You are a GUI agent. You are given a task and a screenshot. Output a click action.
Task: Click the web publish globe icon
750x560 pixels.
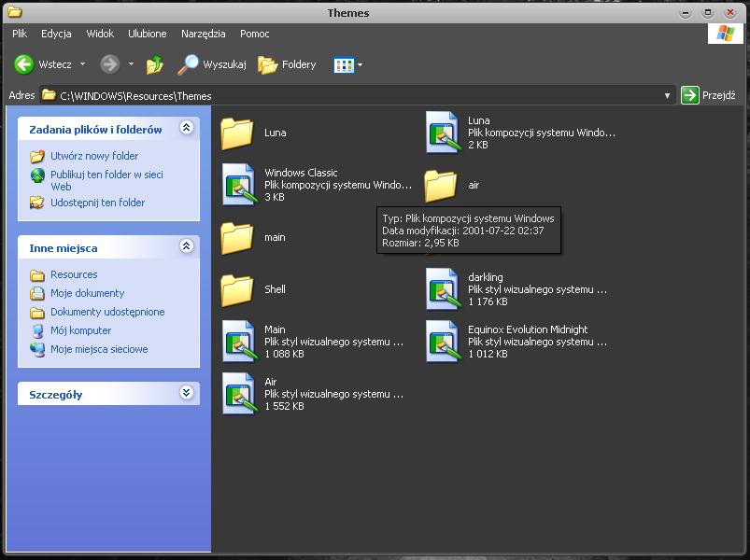37,175
